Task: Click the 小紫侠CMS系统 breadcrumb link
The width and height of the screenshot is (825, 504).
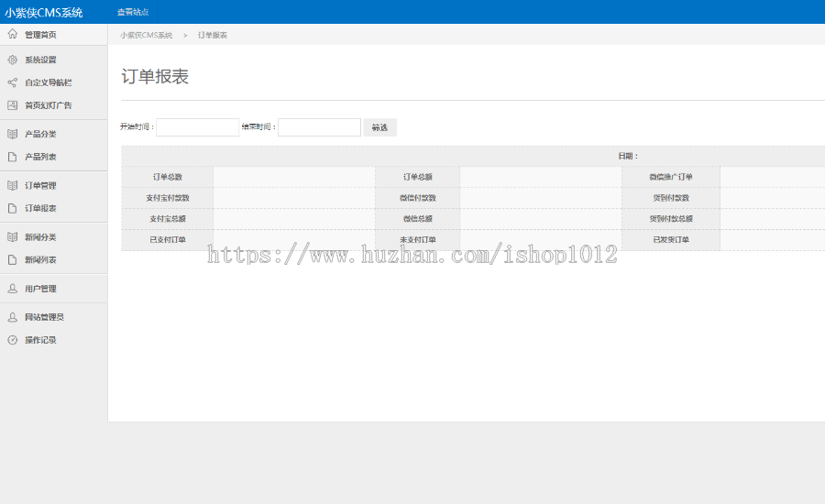Action: [146, 35]
